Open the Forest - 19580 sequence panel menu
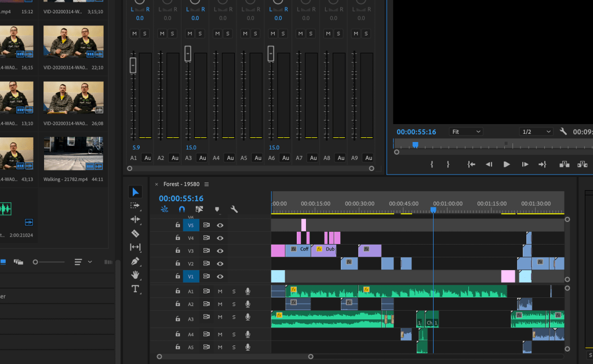This screenshot has height=364, width=593. [x=206, y=184]
